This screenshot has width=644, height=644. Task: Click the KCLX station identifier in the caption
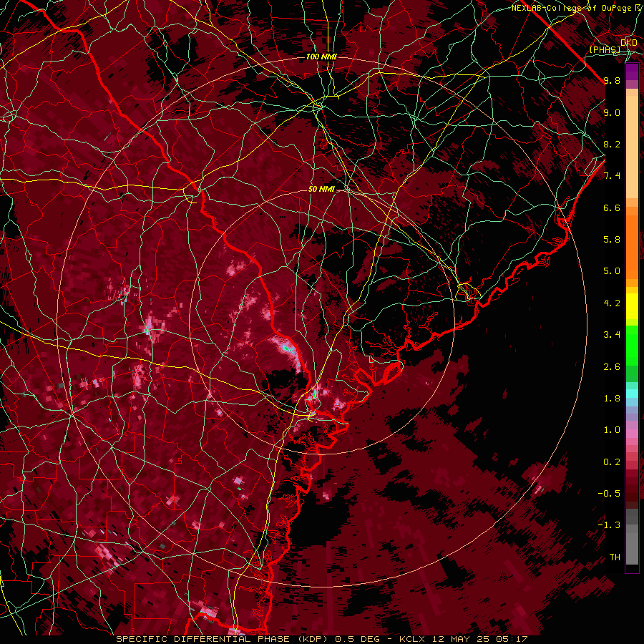414,639
